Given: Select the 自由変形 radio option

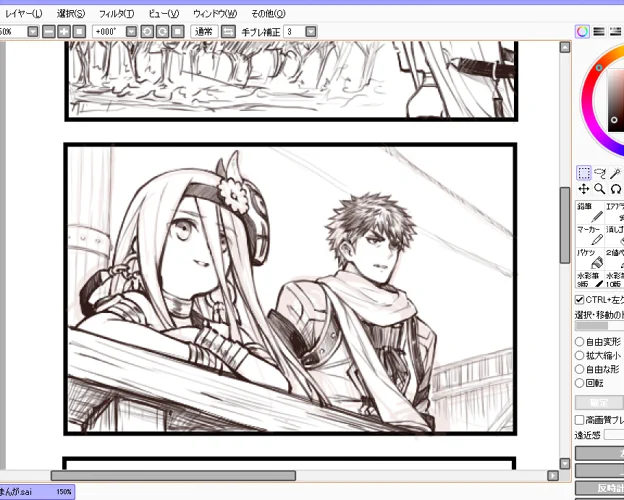Looking at the screenshot, I should pyautogui.click(x=579, y=342).
